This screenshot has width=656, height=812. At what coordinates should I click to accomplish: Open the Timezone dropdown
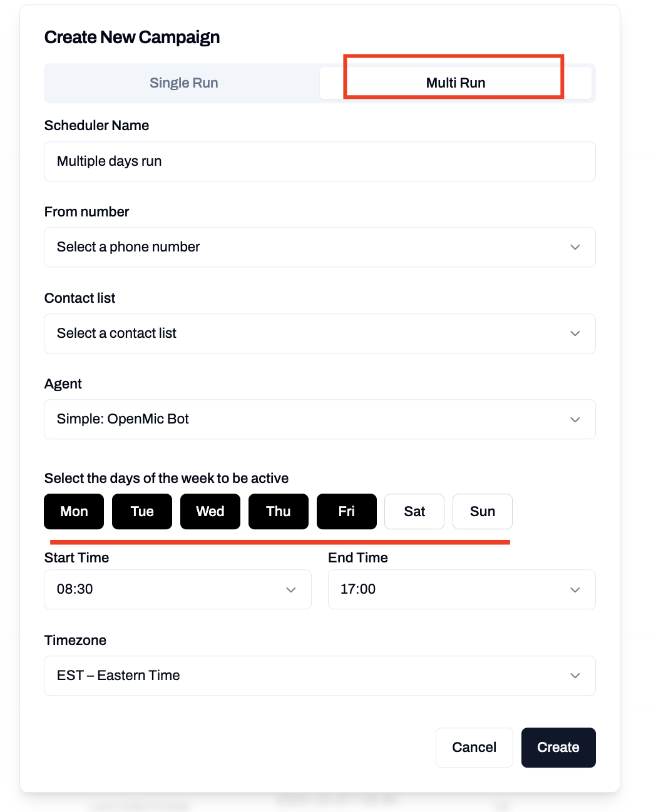pos(319,676)
